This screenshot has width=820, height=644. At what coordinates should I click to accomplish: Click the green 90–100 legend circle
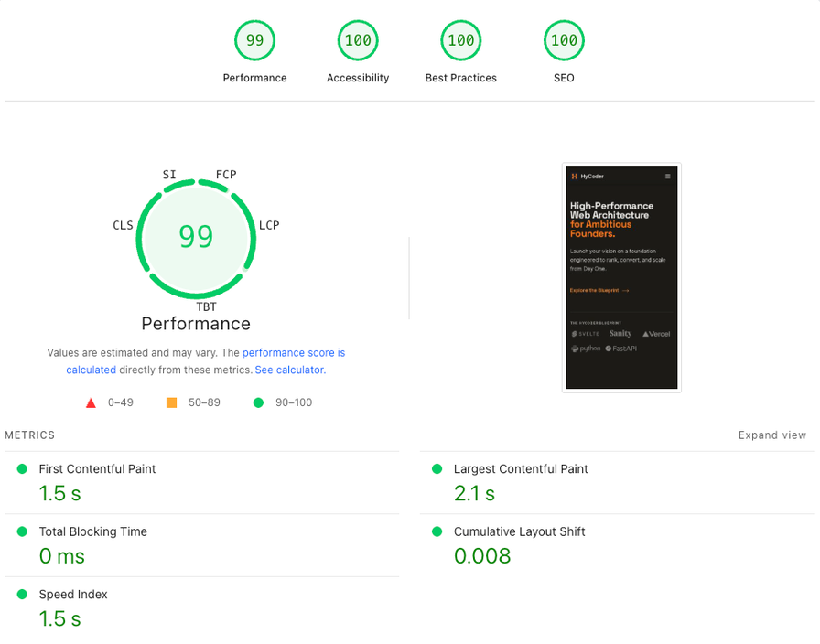click(257, 402)
